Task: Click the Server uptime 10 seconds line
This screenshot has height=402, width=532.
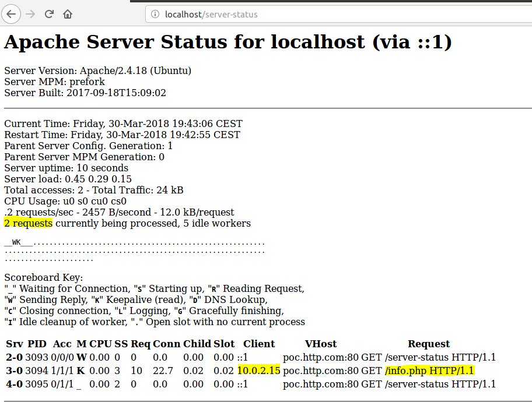Action: click(x=66, y=168)
